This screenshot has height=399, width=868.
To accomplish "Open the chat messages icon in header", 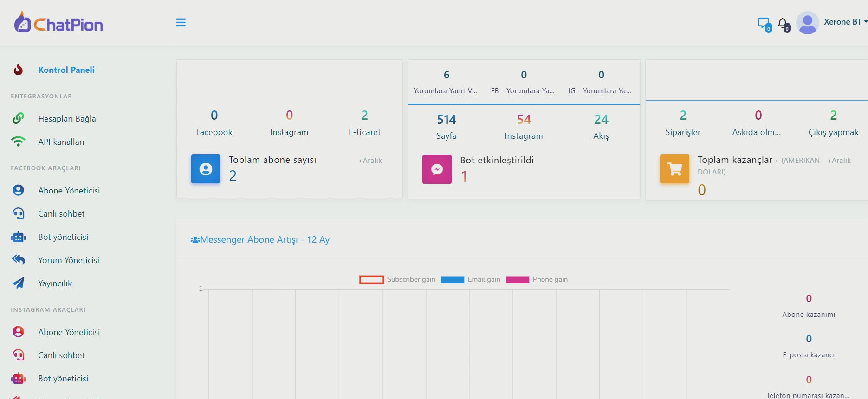I will (763, 23).
